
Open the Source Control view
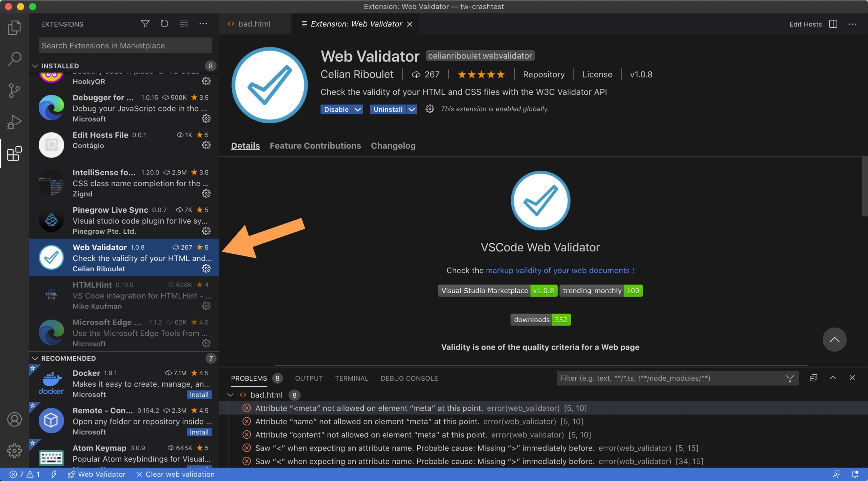tap(14, 90)
